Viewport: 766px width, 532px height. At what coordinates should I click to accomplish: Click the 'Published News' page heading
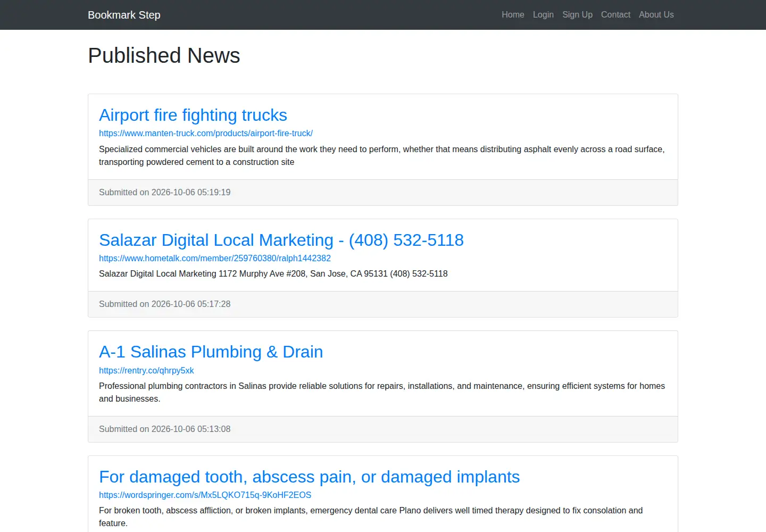tap(164, 55)
